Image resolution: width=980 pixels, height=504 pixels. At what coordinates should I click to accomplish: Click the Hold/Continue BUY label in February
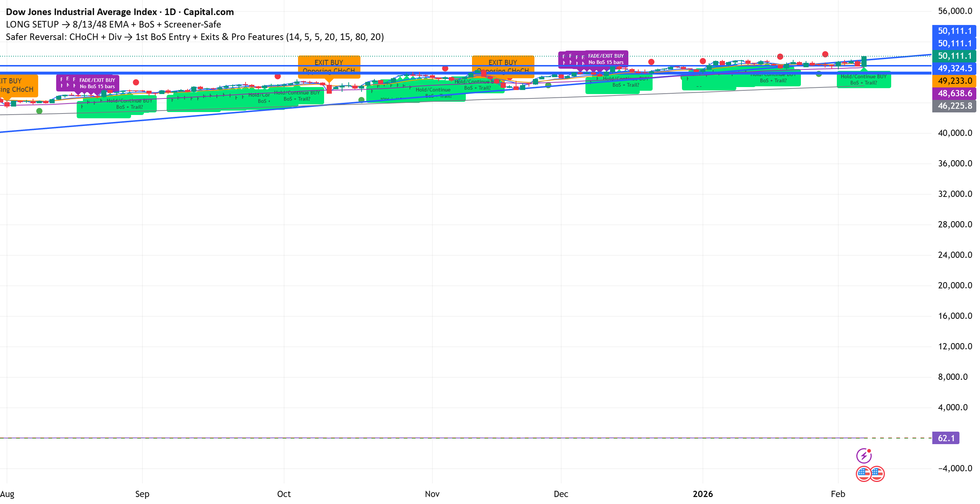tap(864, 79)
